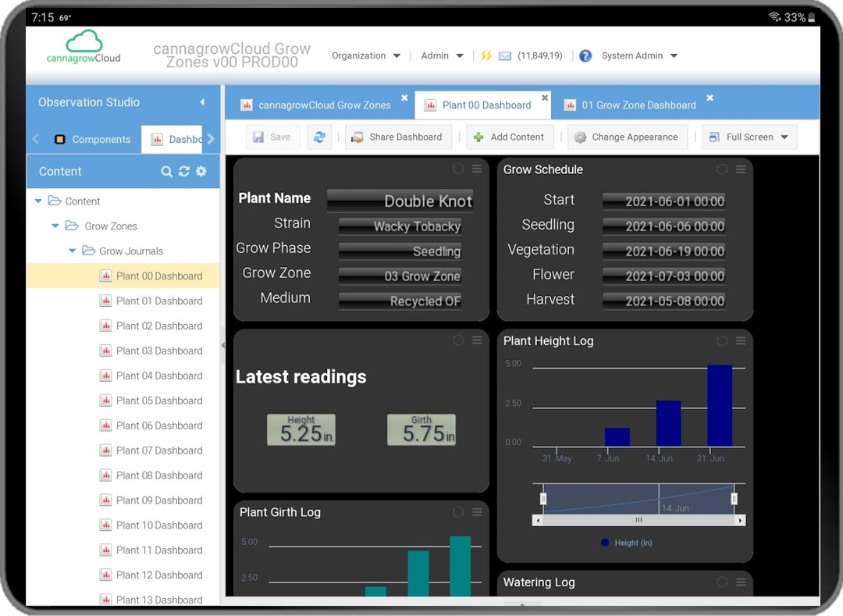This screenshot has height=616, width=843.
Task: Open the System Admin dropdown
Action: [x=639, y=56]
